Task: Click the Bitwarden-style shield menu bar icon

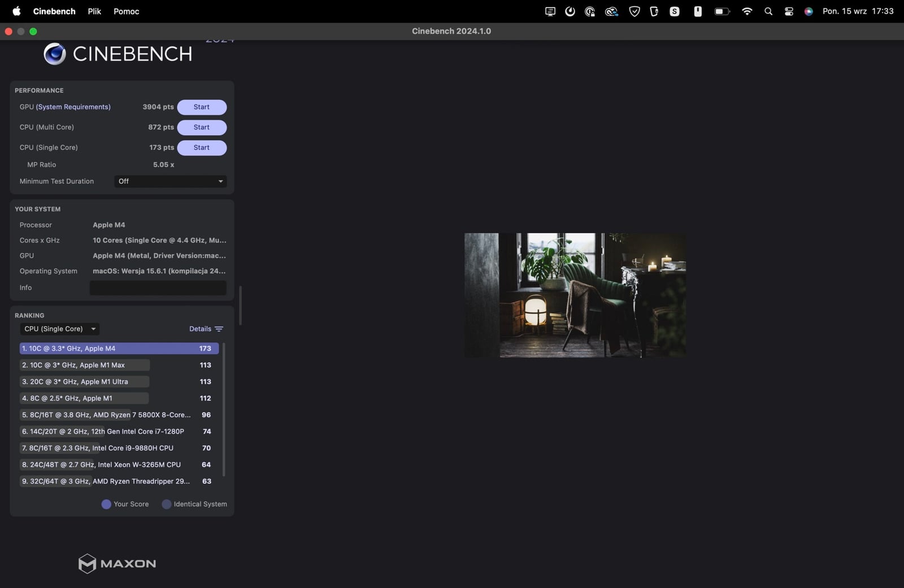Action: click(x=654, y=11)
